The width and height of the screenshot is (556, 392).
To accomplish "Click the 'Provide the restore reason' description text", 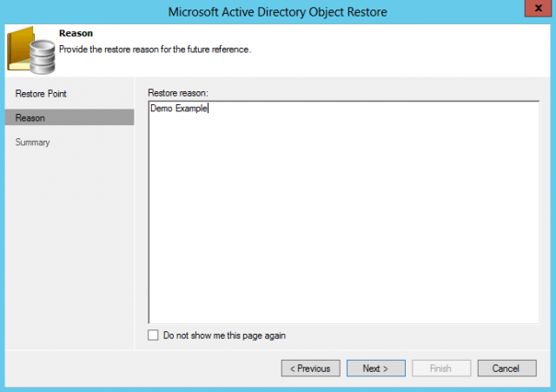I will tap(155, 50).
